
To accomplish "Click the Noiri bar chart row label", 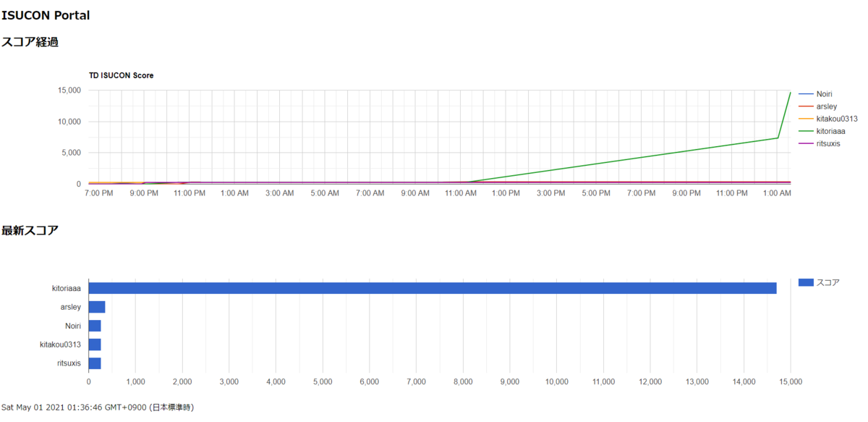I will (x=72, y=326).
